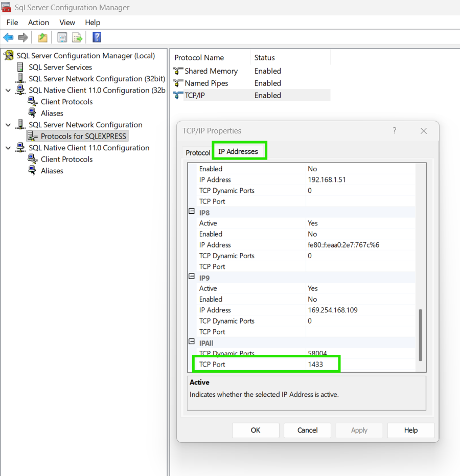The width and height of the screenshot is (460, 476).
Task: Click Cancel to dismiss TCP/IP Properties
Action: coord(307,430)
